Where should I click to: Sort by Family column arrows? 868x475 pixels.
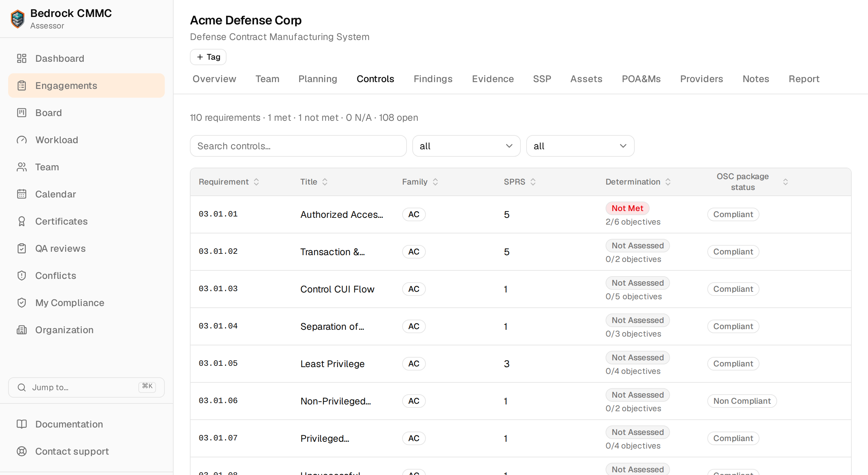point(435,182)
